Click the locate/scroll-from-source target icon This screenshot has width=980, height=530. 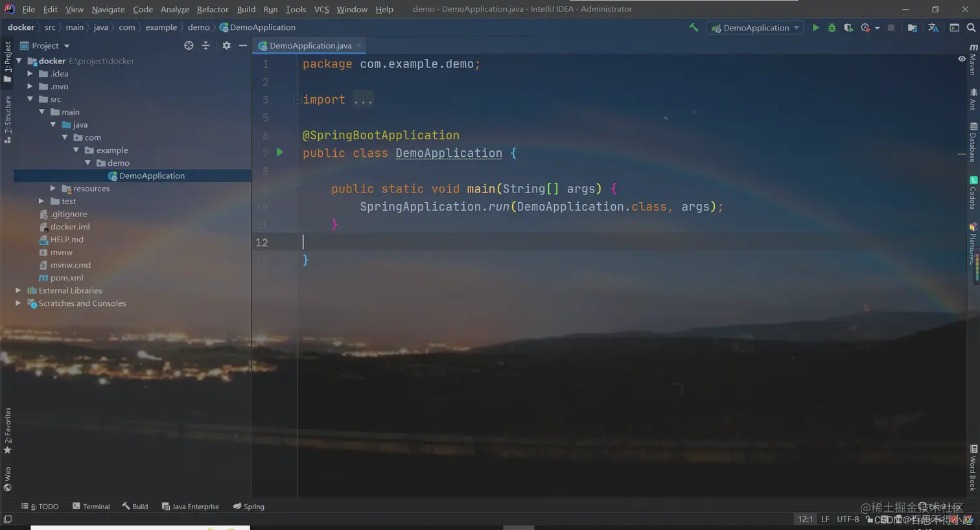click(x=189, y=45)
